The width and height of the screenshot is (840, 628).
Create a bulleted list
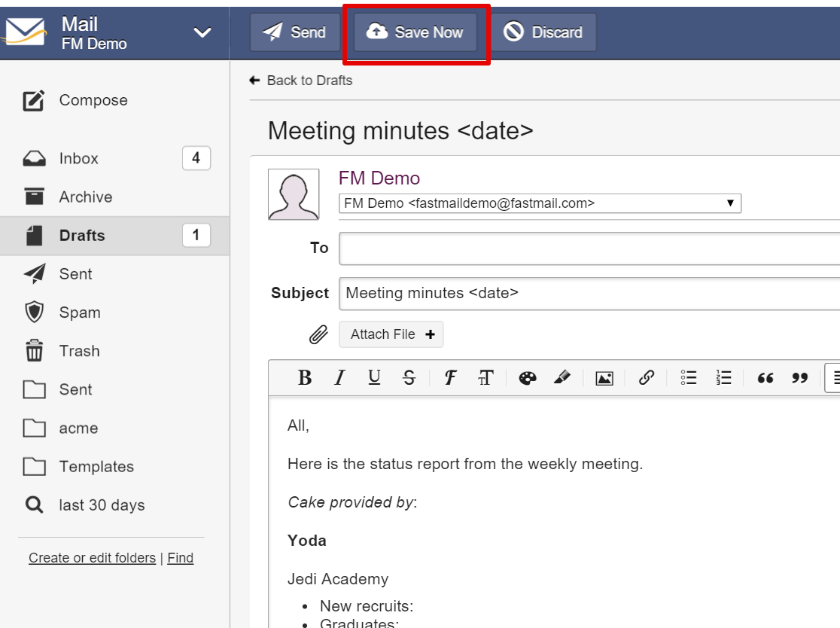pyautogui.click(x=689, y=378)
